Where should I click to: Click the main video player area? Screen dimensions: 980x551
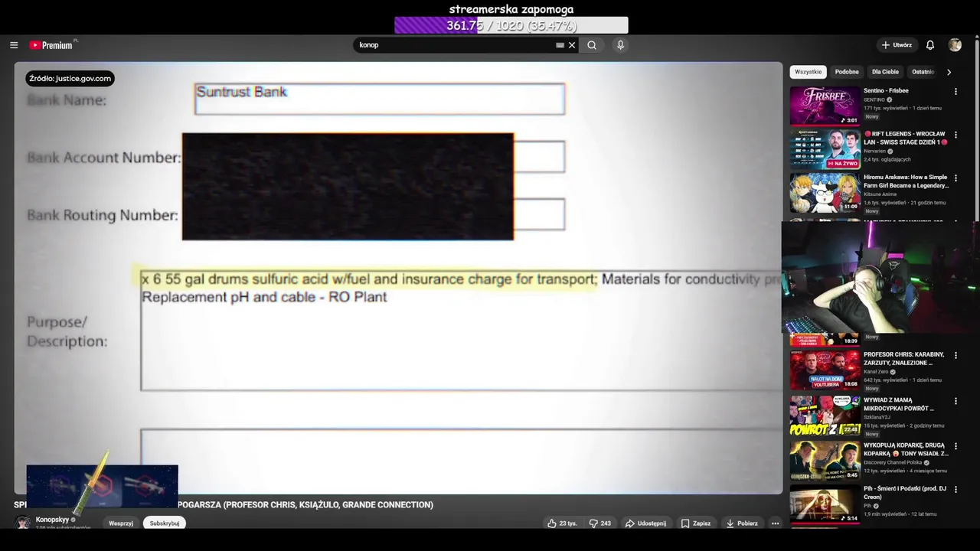click(x=398, y=278)
